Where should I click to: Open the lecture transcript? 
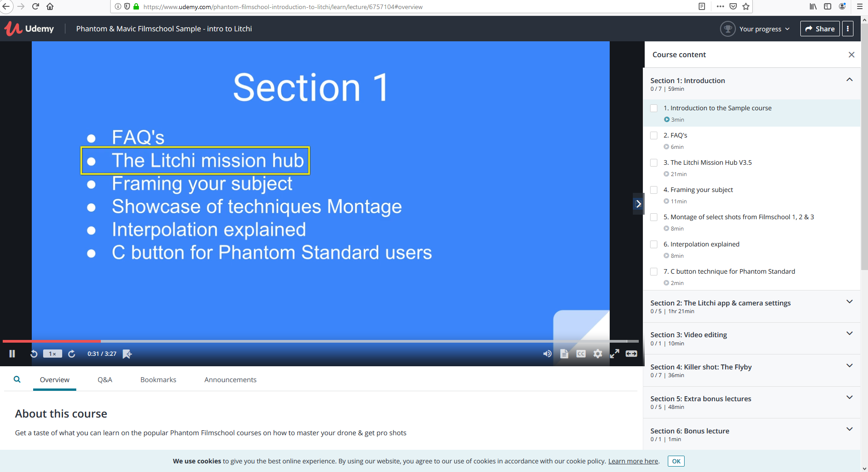(x=564, y=354)
